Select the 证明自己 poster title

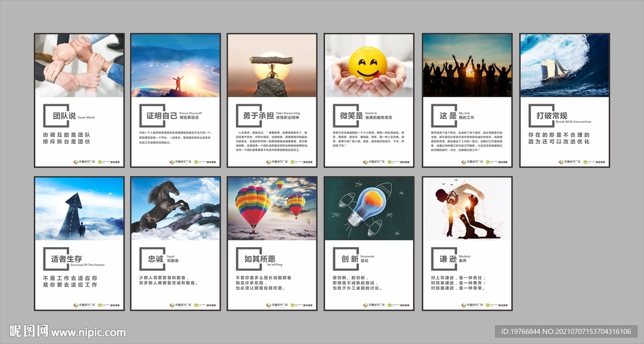162,116
